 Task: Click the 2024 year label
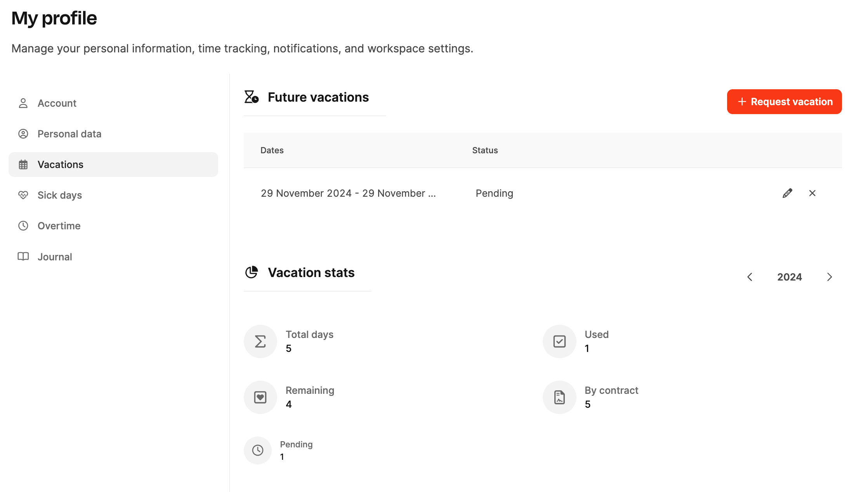coord(789,277)
